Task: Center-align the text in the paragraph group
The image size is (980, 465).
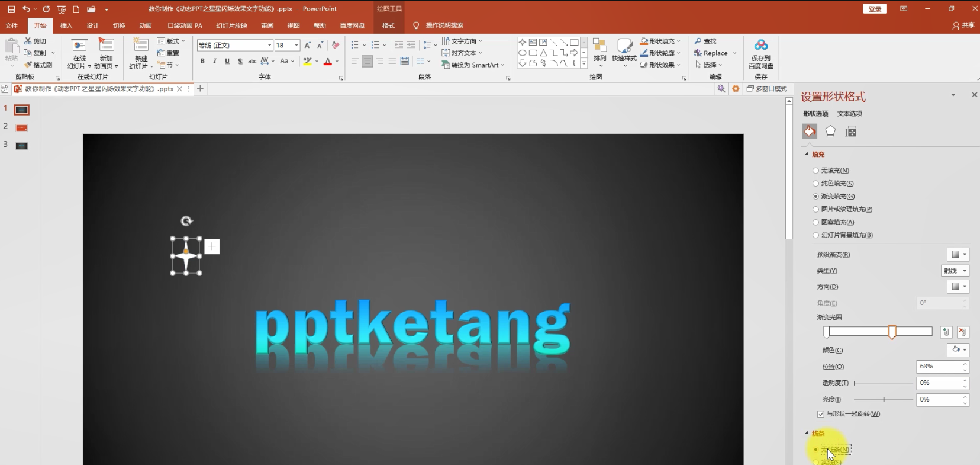Action: pos(367,61)
